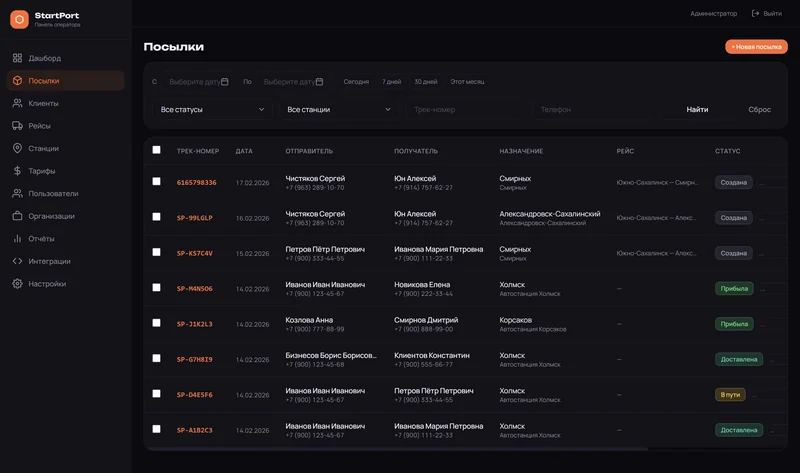Open the Дашборд grid icon

[x=17, y=58]
